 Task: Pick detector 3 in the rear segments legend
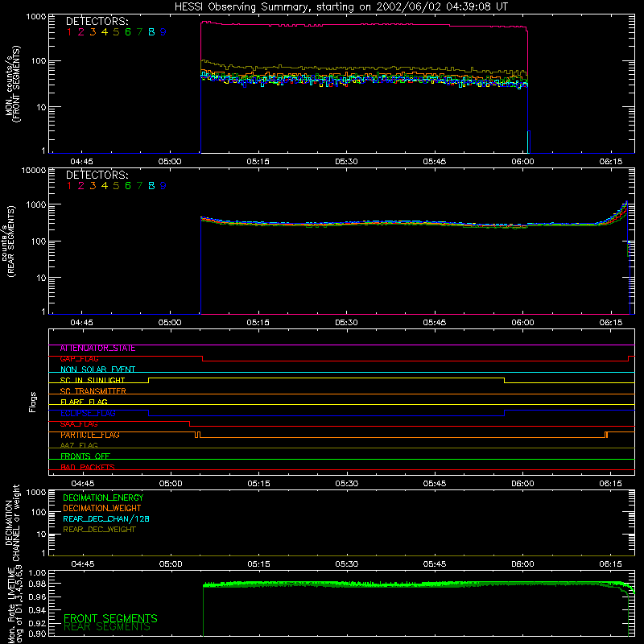[93, 186]
